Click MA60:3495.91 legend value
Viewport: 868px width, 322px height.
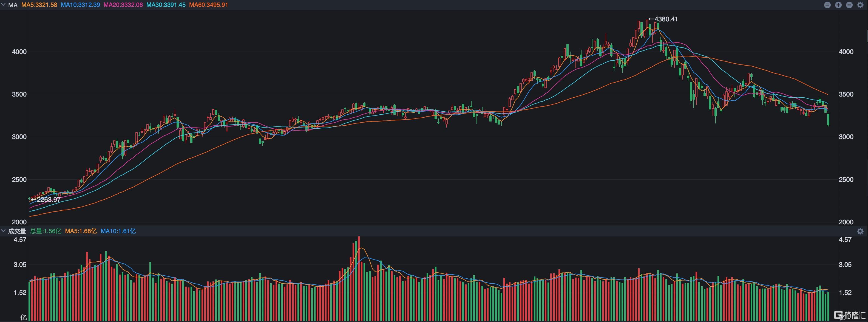pyautogui.click(x=209, y=5)
